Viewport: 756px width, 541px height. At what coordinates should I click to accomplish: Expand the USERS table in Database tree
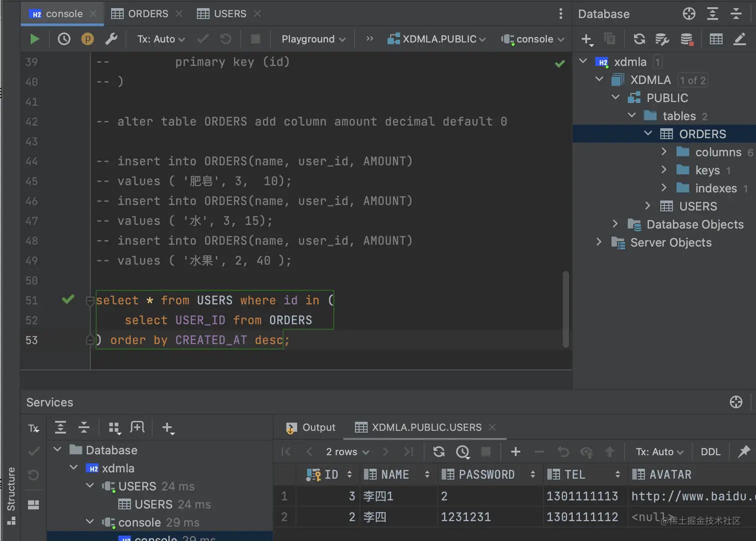point(648,206)
